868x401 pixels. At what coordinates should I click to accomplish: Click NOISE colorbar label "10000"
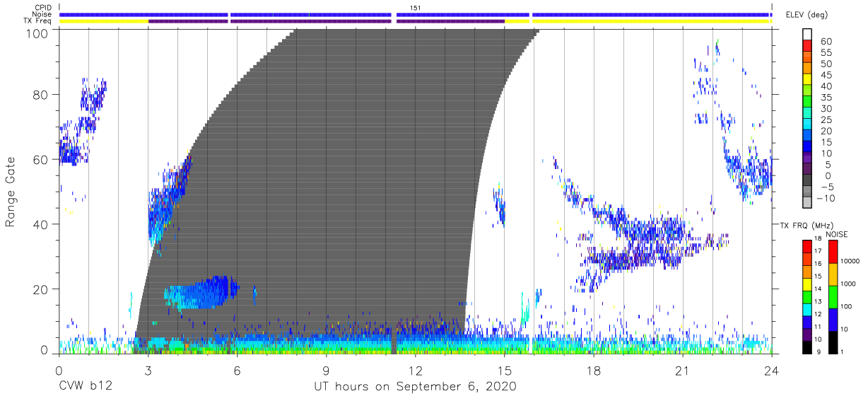(850, 262)
